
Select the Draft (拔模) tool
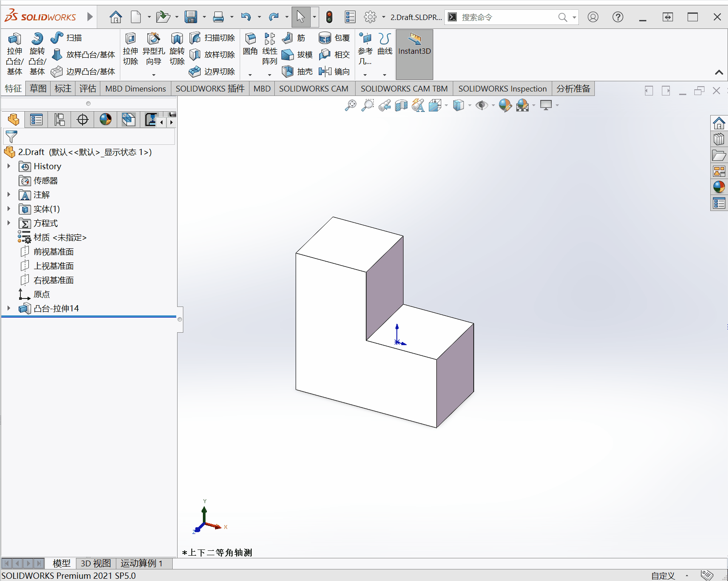297,55
